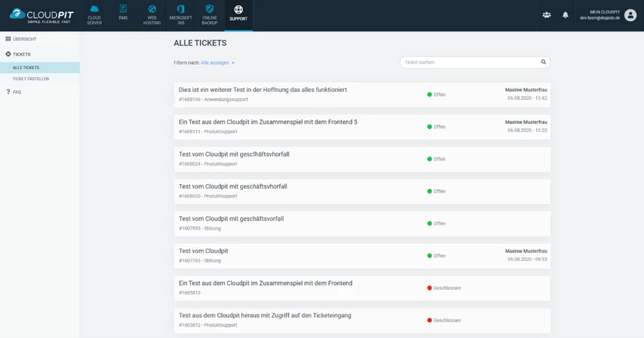Select the Support tab
This screenshot has width=644, height=338.
coord(238,15)
